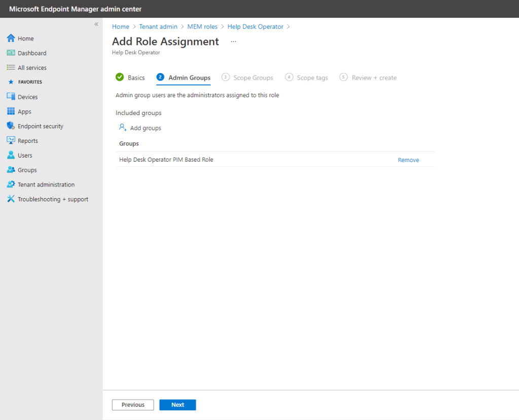
Task: Select the Devices icon in sidebar
Action: tap(11, 97)
